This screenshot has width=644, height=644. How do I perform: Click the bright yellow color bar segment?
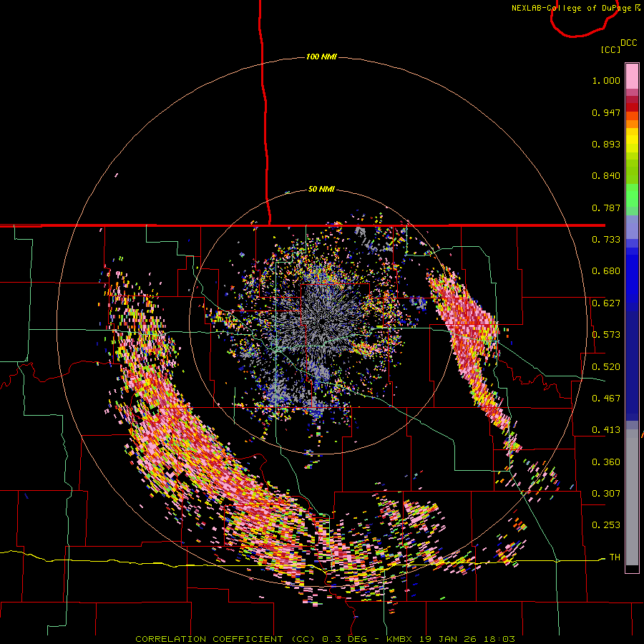(x=632, y=140)
